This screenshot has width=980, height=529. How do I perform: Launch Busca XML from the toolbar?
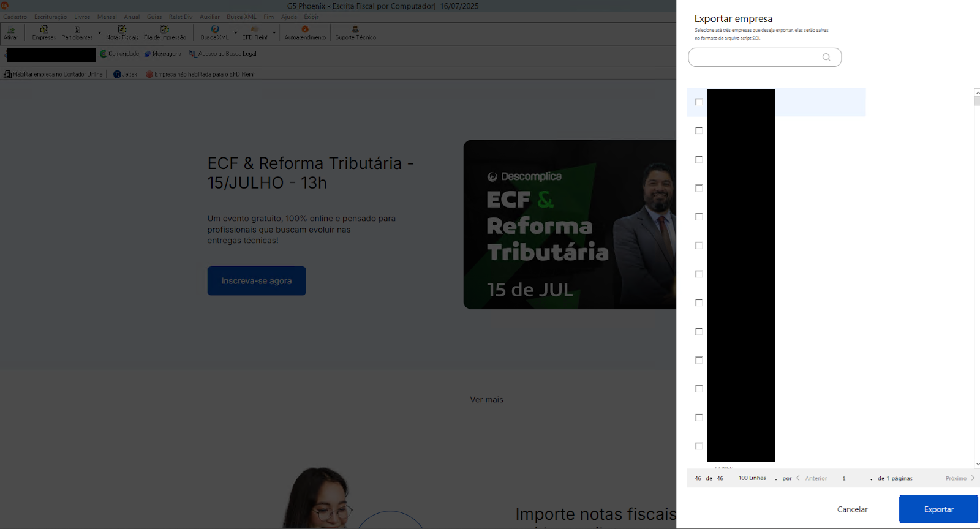(x=214, y=32)
